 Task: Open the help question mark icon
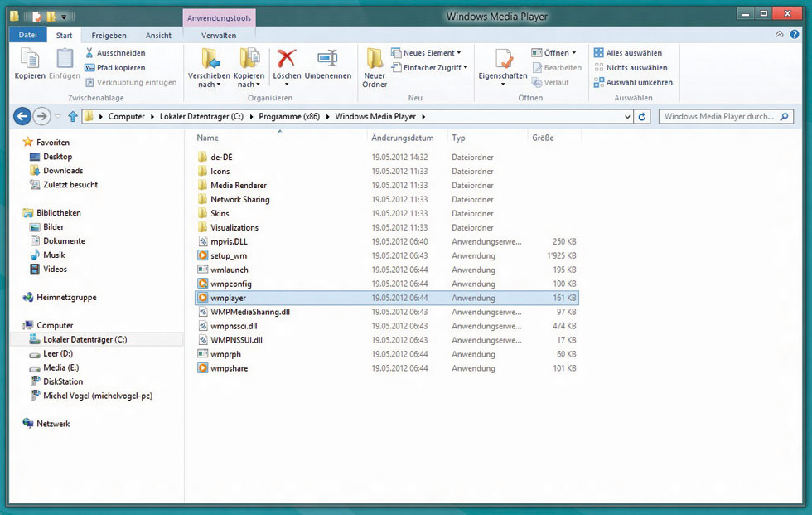tap(795, 35)
